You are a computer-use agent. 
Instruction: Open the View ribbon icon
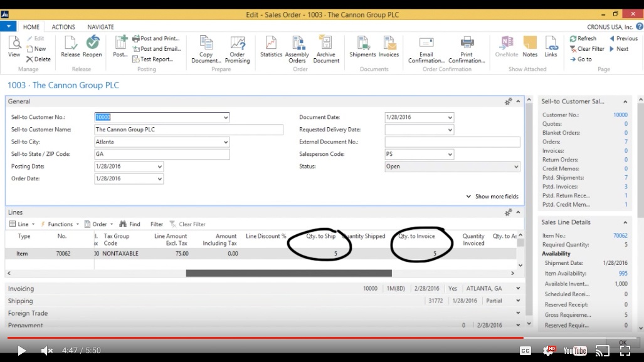(x=14, y=46)
